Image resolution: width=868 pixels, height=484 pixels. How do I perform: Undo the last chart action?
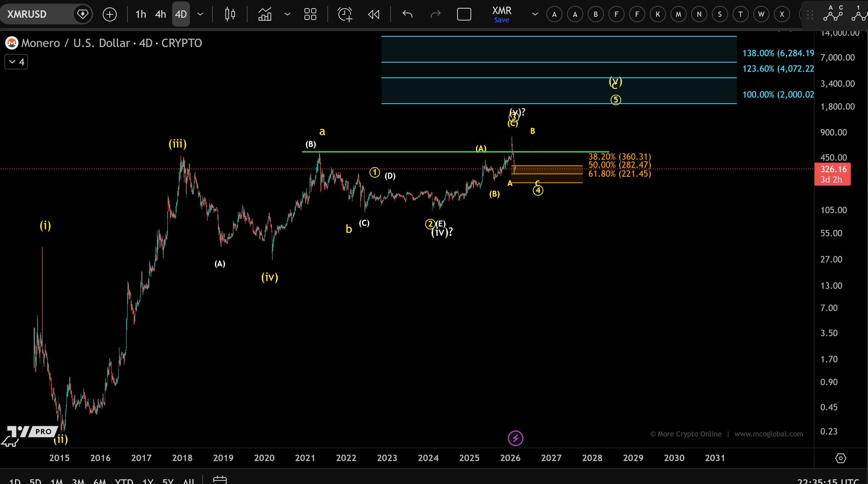pyautogui.click(x=407, y=14)
